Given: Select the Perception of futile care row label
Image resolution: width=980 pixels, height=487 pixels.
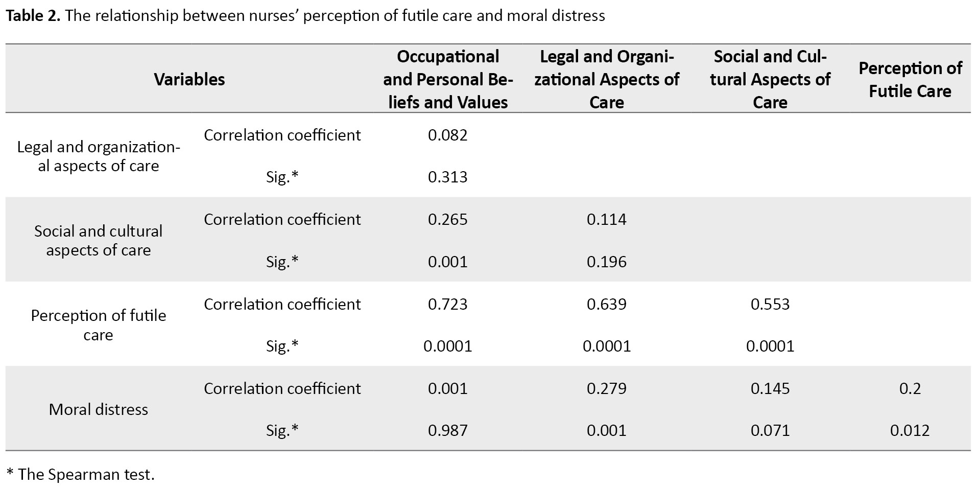Looking at the screenshot, I should [x=98, y=325].
